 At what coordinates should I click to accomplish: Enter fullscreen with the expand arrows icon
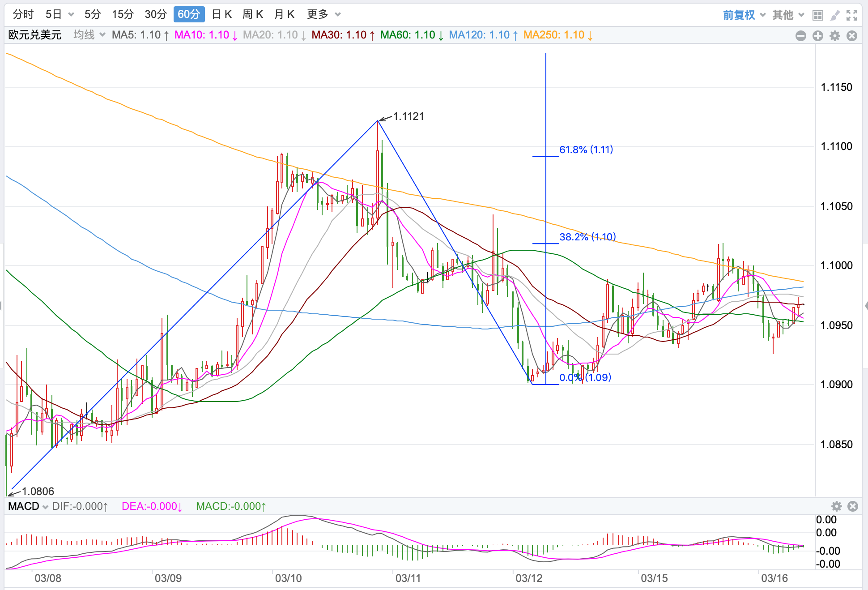(x=852, y=15)
